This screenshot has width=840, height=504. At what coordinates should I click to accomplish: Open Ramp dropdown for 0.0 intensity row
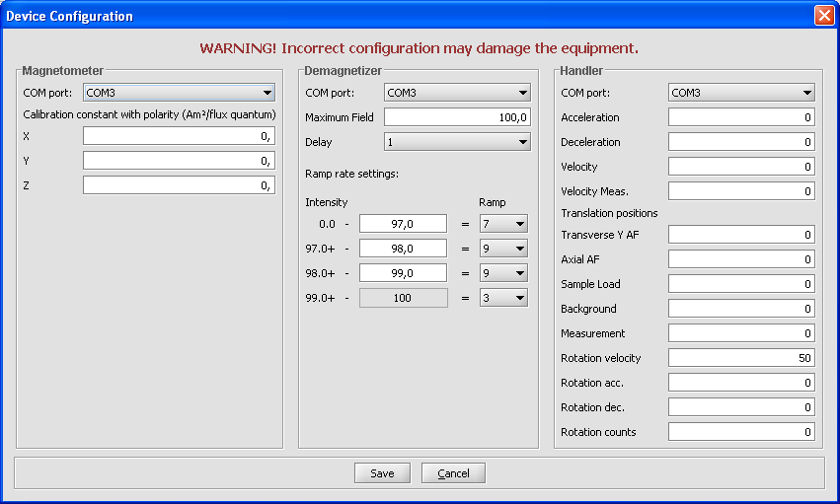(503, 224)
